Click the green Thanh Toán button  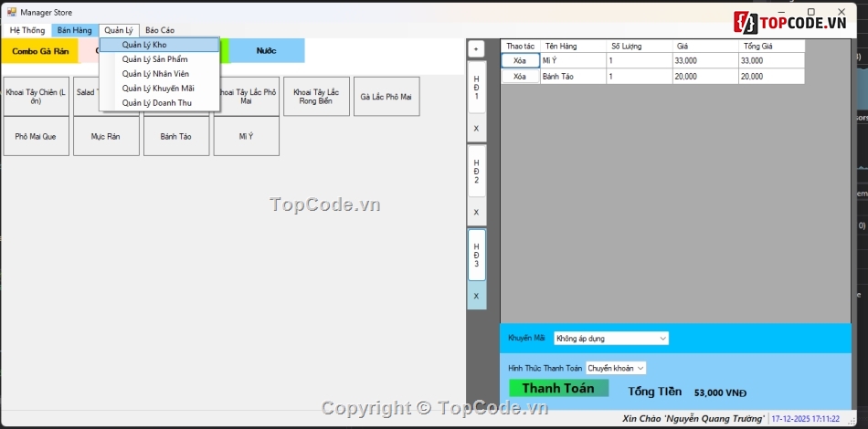pyautogui.click(x=558, y=388)
